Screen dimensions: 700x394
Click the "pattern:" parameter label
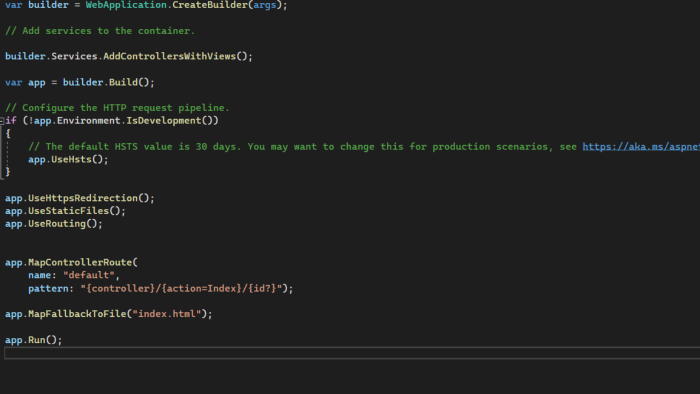click(50, 289)
